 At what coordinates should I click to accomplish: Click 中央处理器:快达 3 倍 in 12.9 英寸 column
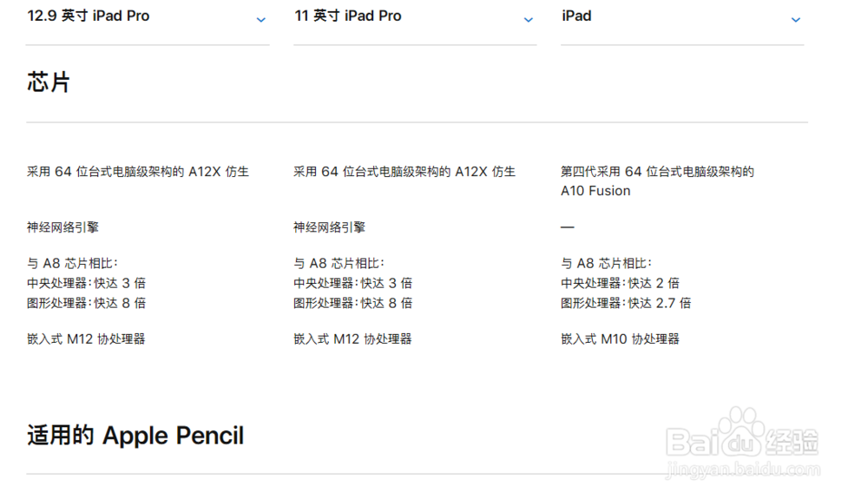pos(86,283)
